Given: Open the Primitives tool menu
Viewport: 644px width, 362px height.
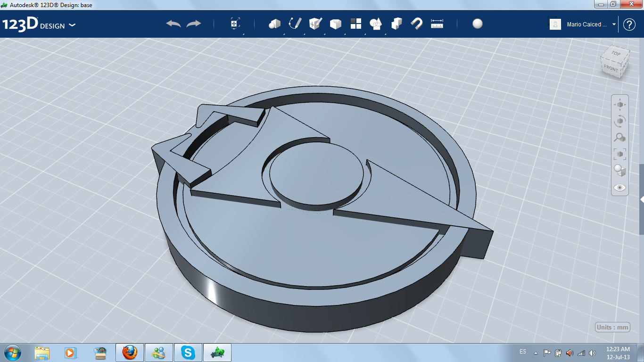Looking at the screenshot, I should [x=274, y=24].
